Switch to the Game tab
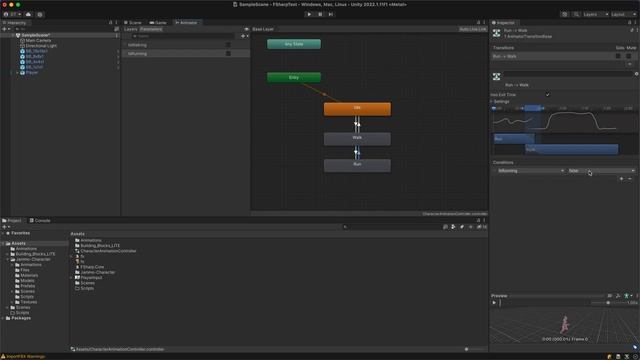This screenshot has height=360, width=640. 158,22
